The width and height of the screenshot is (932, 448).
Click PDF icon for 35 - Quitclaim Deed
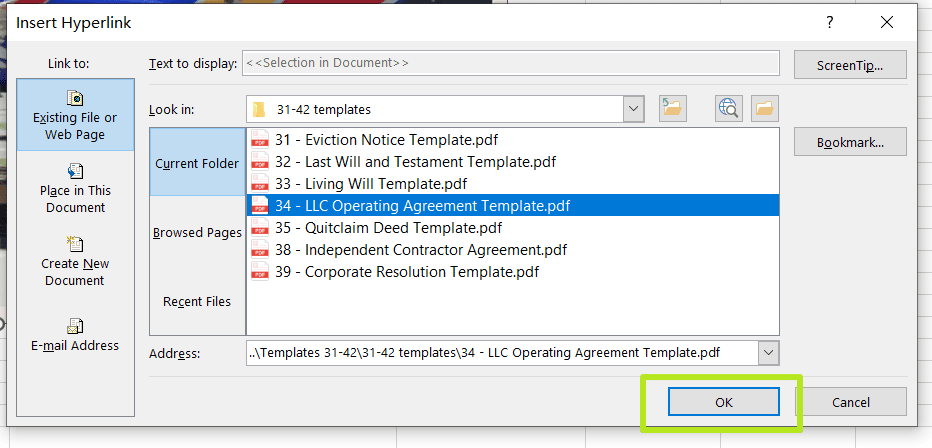pyautogui.click(x=260, y=228)
